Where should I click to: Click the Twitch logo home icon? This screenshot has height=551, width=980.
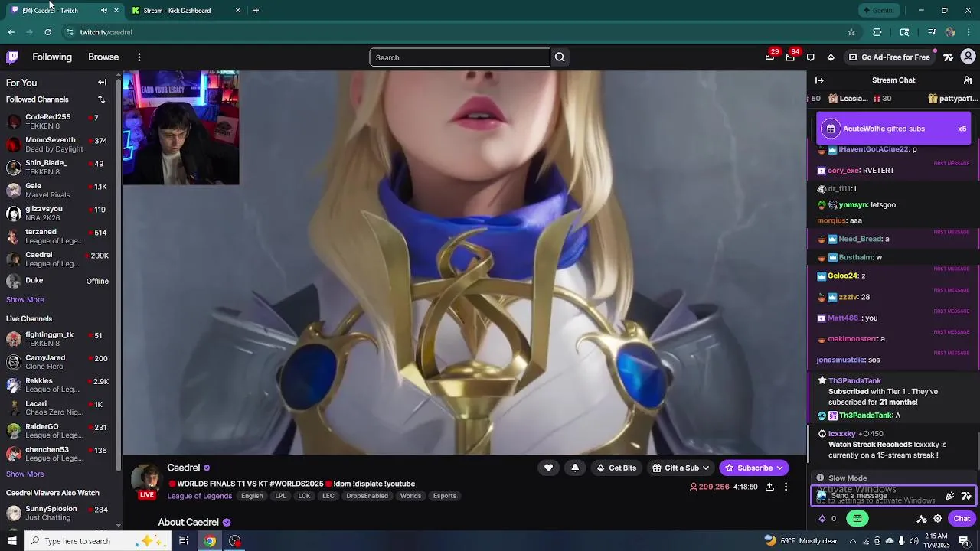pyautogui.click(x=12, y=57)
